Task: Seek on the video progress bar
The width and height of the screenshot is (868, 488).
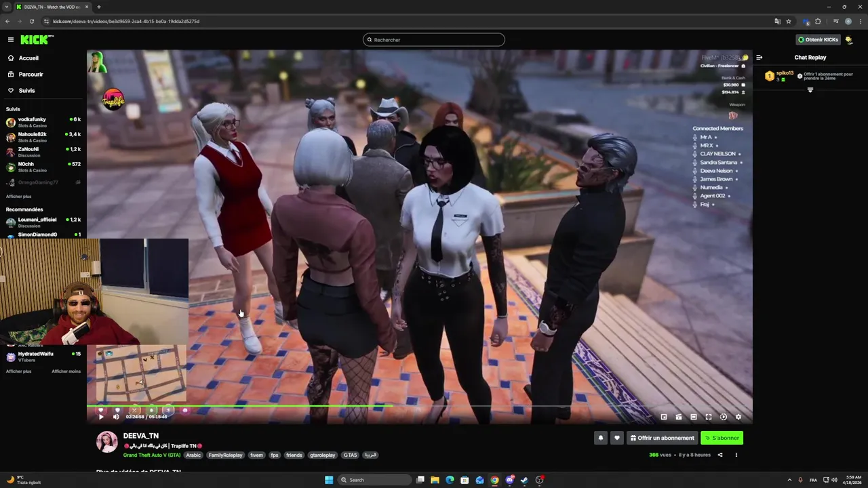Action: (x=419, y=406)
